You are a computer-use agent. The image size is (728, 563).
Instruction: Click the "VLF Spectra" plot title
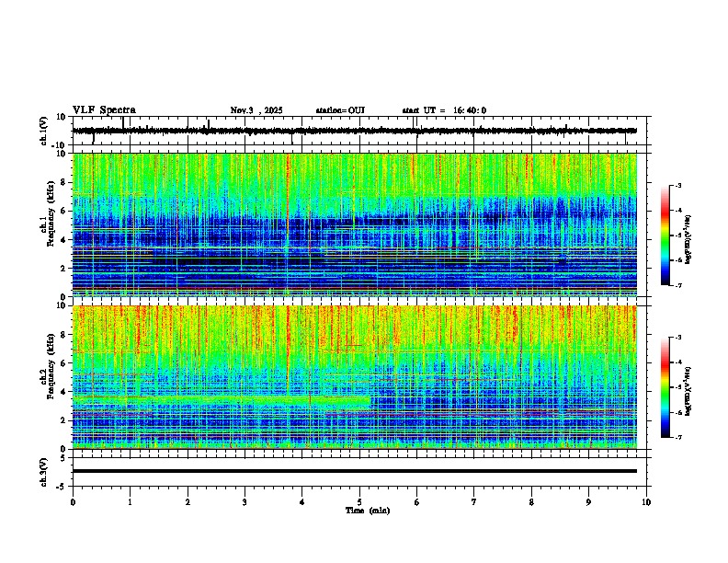click(x=104, y=110)
